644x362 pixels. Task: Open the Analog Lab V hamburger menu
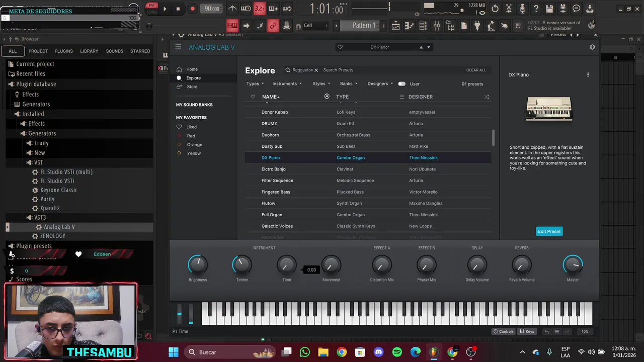(x=178, y=47)
